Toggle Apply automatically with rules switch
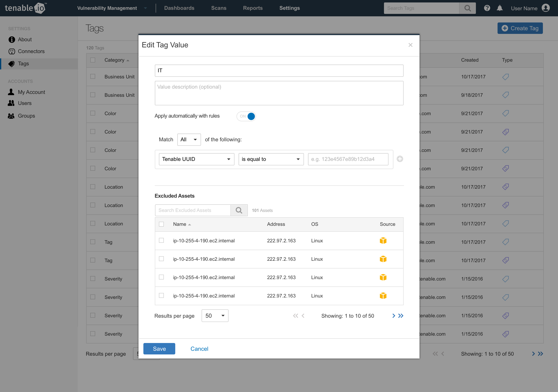 [246, 116]
